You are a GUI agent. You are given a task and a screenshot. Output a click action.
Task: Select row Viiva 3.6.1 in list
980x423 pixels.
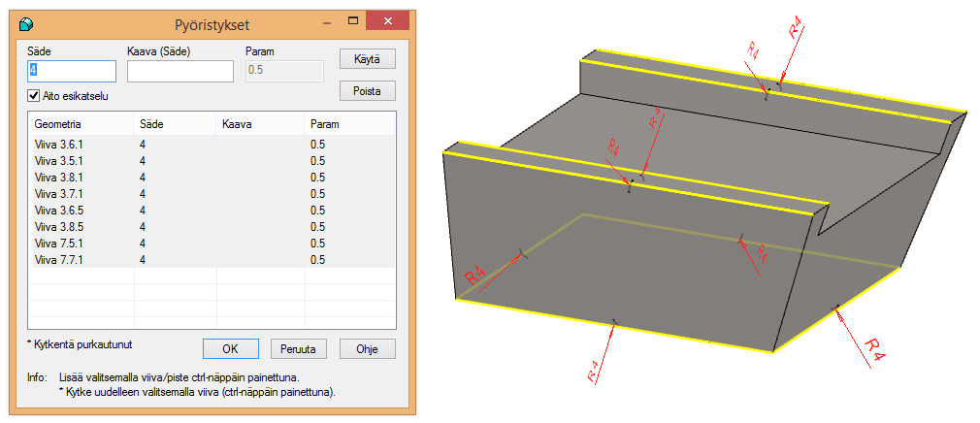click(60, 145)
